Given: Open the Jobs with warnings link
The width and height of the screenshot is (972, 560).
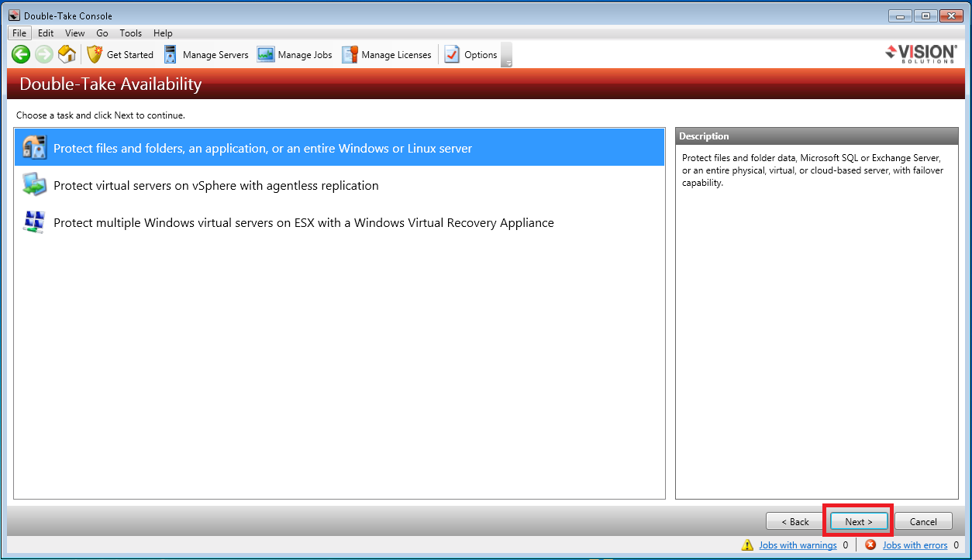Looking at the screenshot, I should tap(798, 545).
